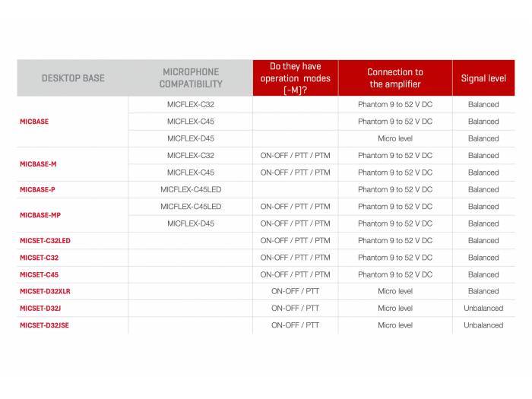
Task: Click Unbalanced in MICSET-D32JSE row
Action: click(483, 325)
